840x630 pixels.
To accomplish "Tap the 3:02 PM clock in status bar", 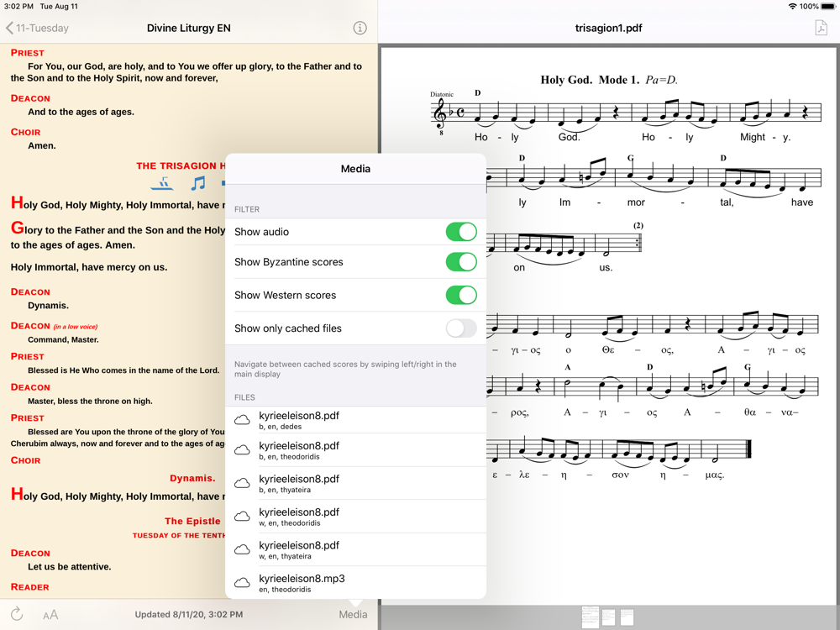I will (x=18, y=7).
